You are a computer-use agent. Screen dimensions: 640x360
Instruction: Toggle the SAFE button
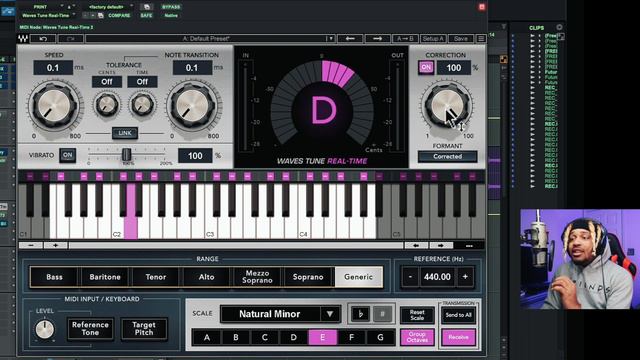[x=146, y=16]
